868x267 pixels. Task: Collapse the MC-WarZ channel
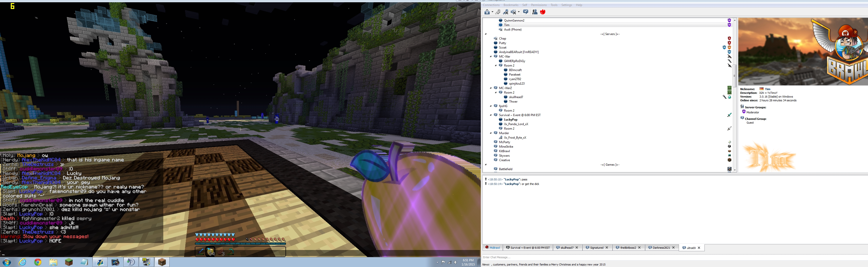tap(491, 88)
